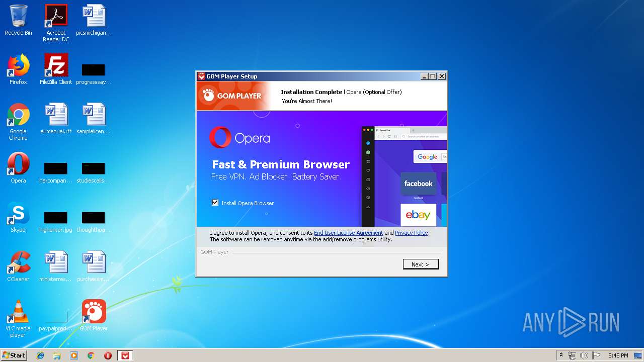Click the Installation Complete header text
644x362 pixels.
(x=311, y=92)
